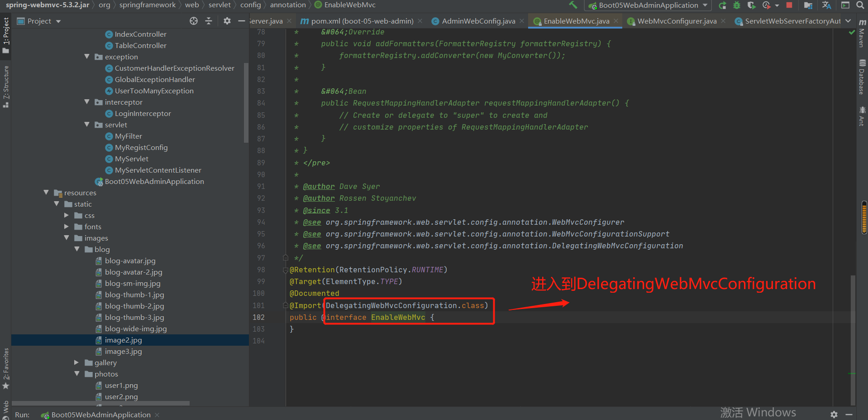Open the Project Structure icon

808,5
